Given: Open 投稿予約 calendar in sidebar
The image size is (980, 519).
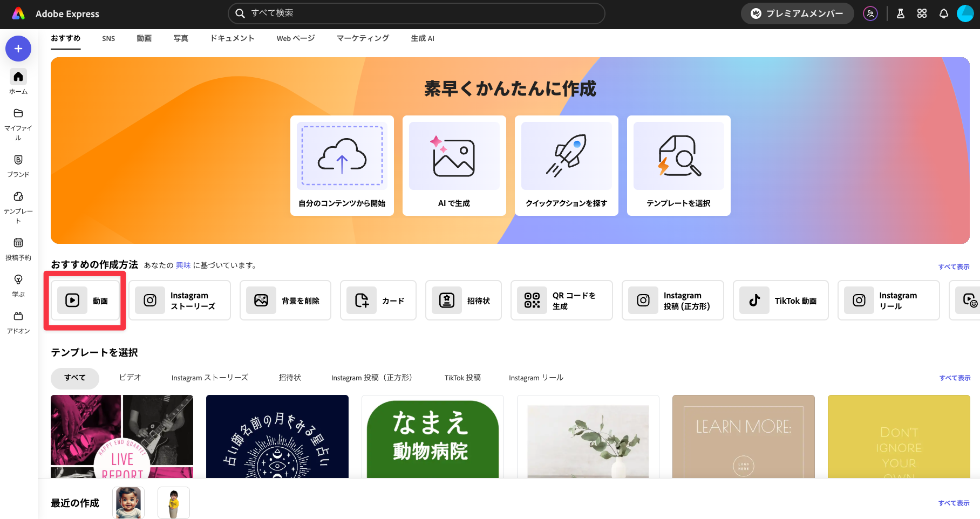Looking at the screenshot, I should click(x=18, y=249).
